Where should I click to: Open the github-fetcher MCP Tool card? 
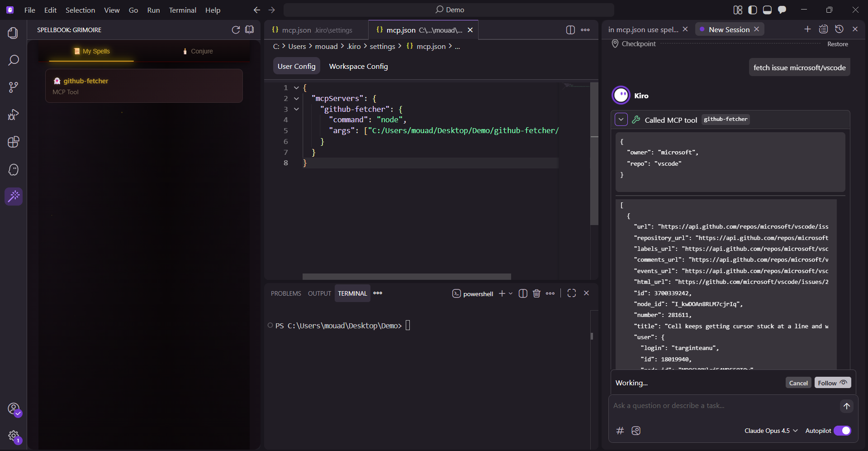point(144,86)
